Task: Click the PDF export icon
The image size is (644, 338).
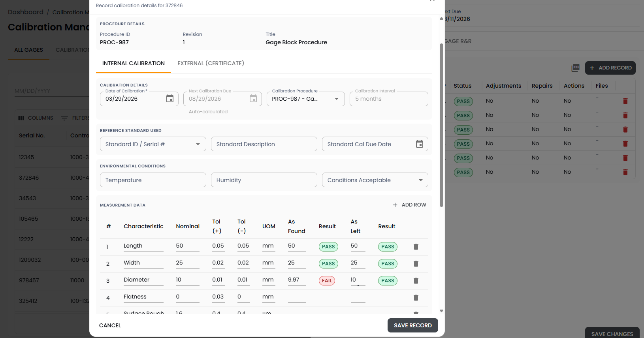Action: (x=575, y=68)
